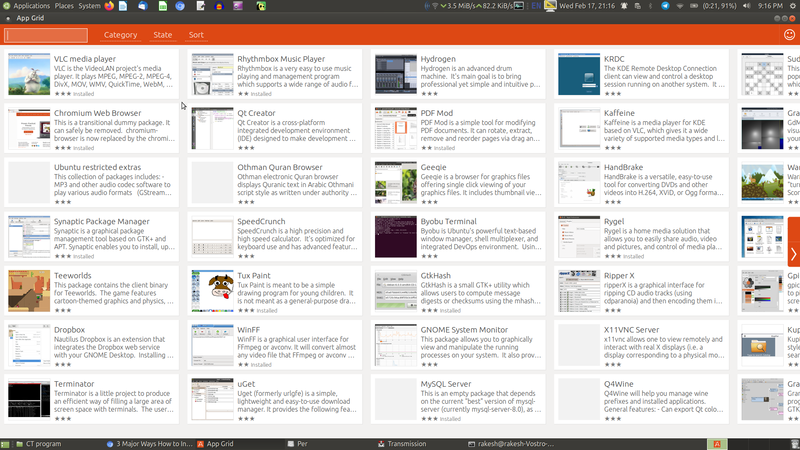Launch the Chromium icon in top panel
The width and height of the screenshot is (800, 450).
[x=180, y=6]
